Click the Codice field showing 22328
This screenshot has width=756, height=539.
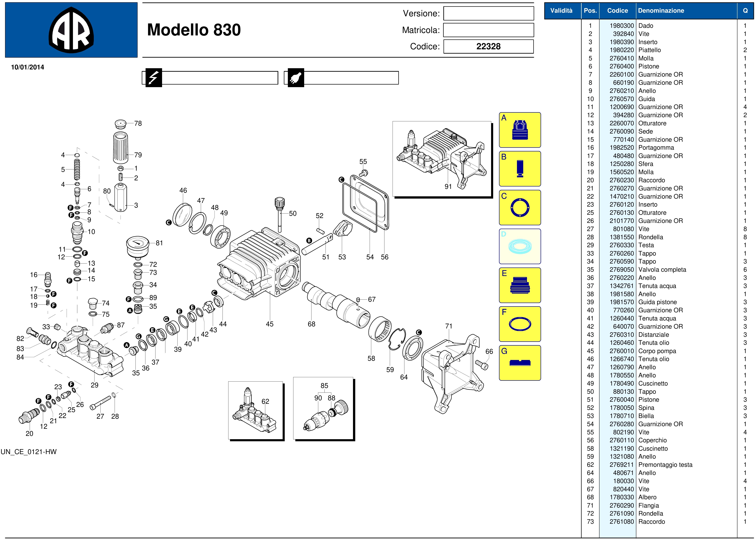click(x=488, y=47)
